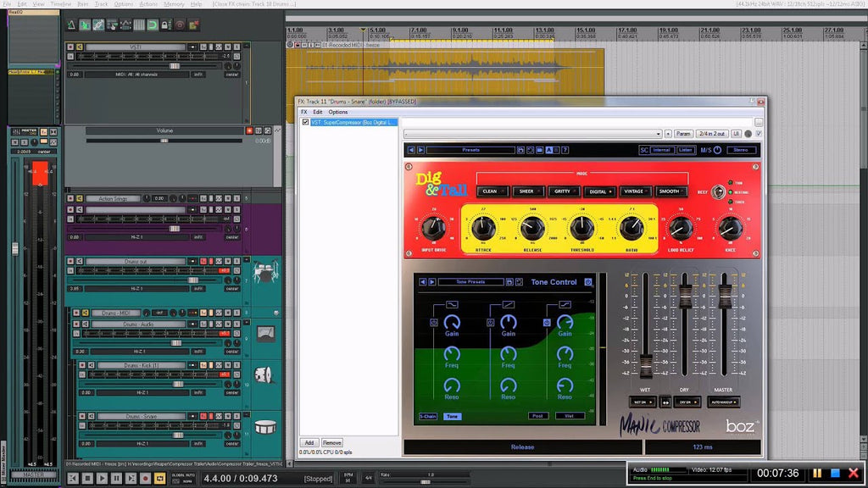
Task: Click next tone preset arrow
Action: pyautogui.click(x=431, y=282)
